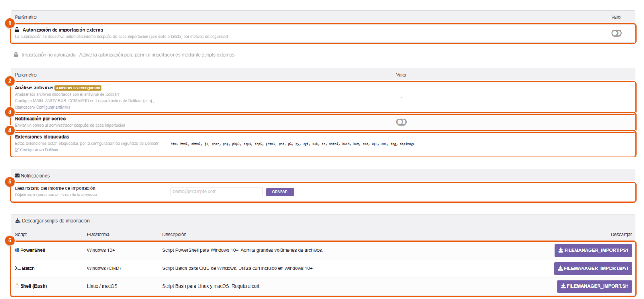
Task: Click the Extensiones bloqueadas label
Action: click(x=42, y=137)
